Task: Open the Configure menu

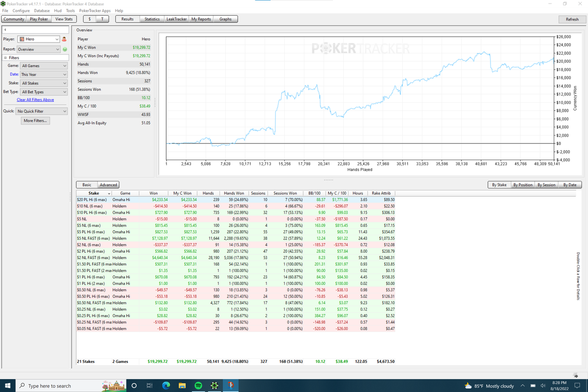Action: [21, 10]
